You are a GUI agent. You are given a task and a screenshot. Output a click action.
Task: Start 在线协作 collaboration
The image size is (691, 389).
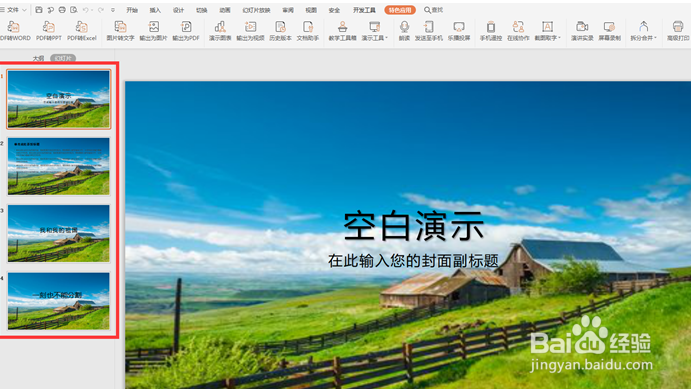pyautogui.click(x=518, y=31)
